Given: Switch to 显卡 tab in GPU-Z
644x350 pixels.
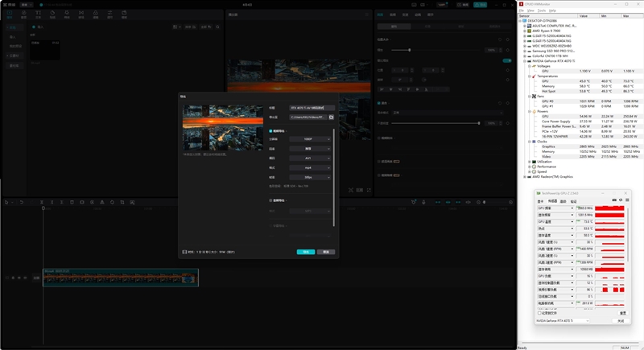Looking at the screenshot, I should pos(540,201).
